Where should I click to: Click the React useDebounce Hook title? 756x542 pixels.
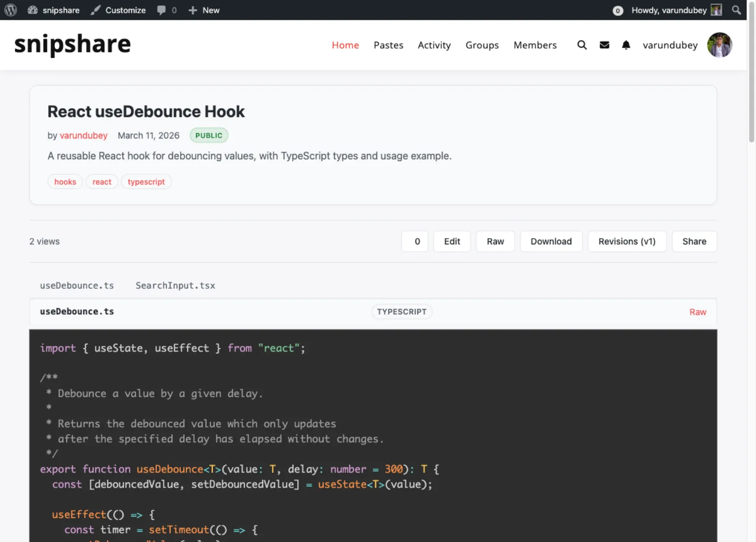pos(146,112)
